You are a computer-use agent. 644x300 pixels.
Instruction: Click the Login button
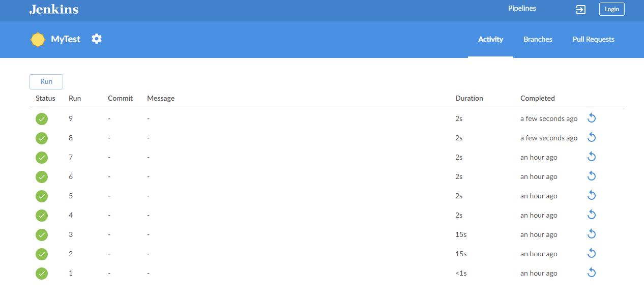click(612, 9)
